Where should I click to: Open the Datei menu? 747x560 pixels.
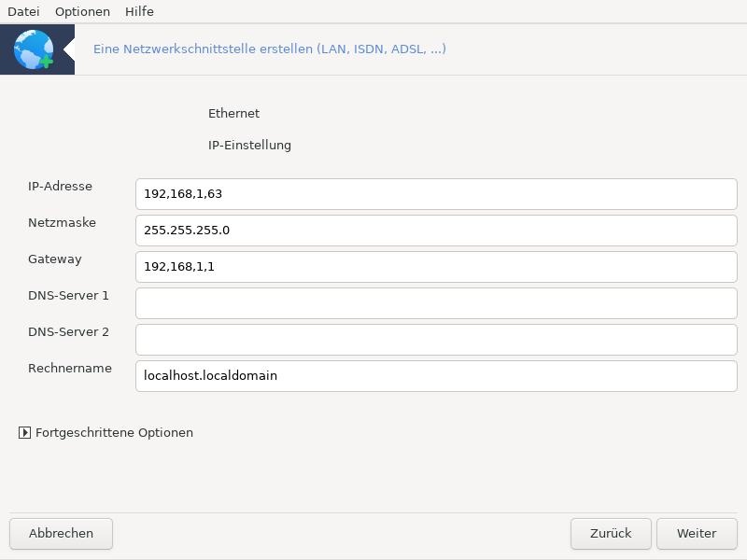point(23,11)
